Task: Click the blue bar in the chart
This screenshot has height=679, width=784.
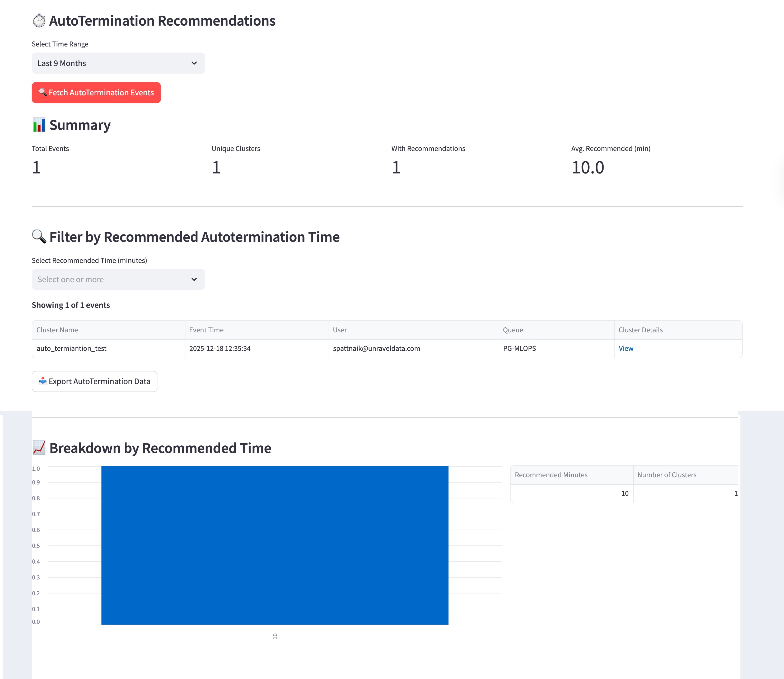Action: (x=274, y=545)
